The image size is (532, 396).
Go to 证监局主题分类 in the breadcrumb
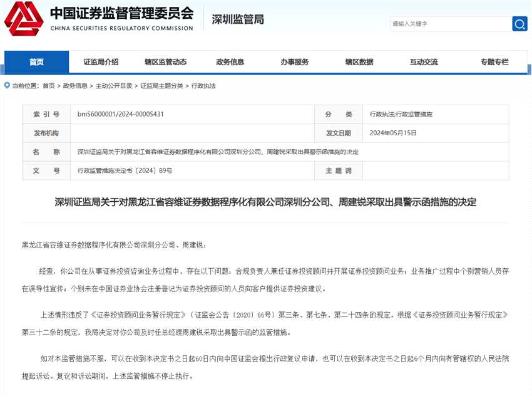click(162, 86)
